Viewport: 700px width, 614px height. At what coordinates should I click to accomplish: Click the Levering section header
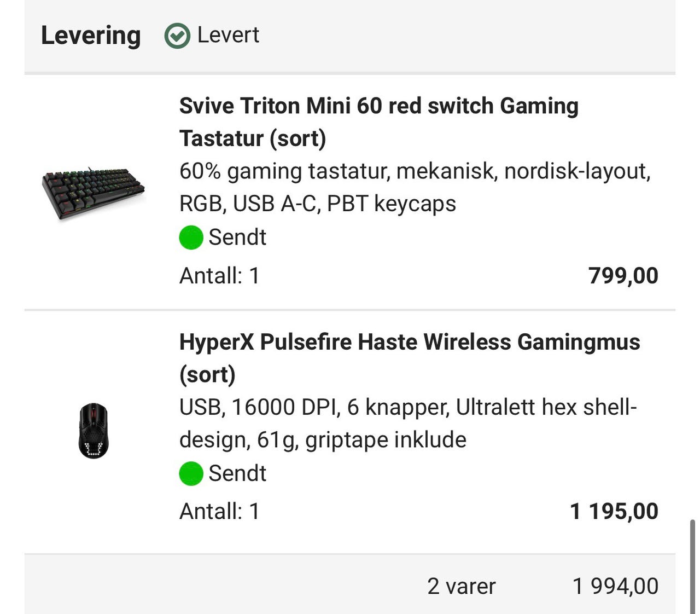point(91,36)
